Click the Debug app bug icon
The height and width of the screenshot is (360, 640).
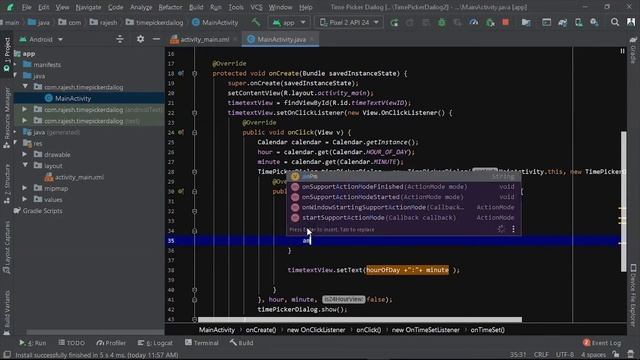(442, 22)
